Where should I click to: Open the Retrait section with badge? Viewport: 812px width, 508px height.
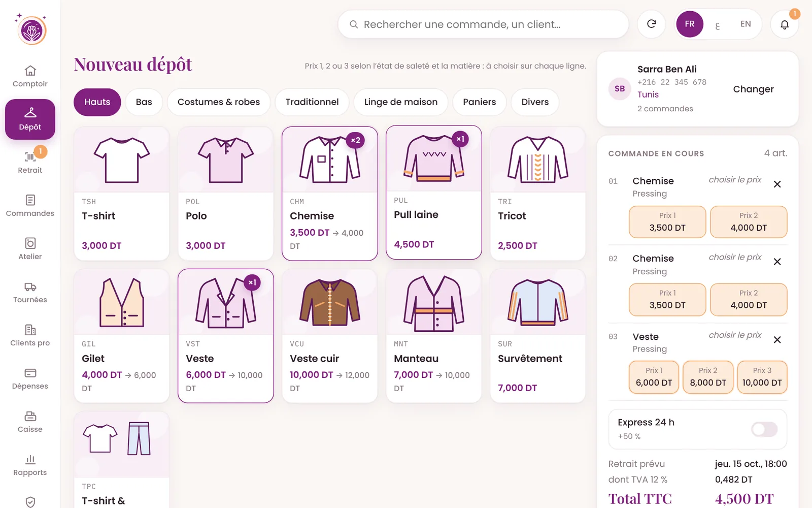pos(30,163)
